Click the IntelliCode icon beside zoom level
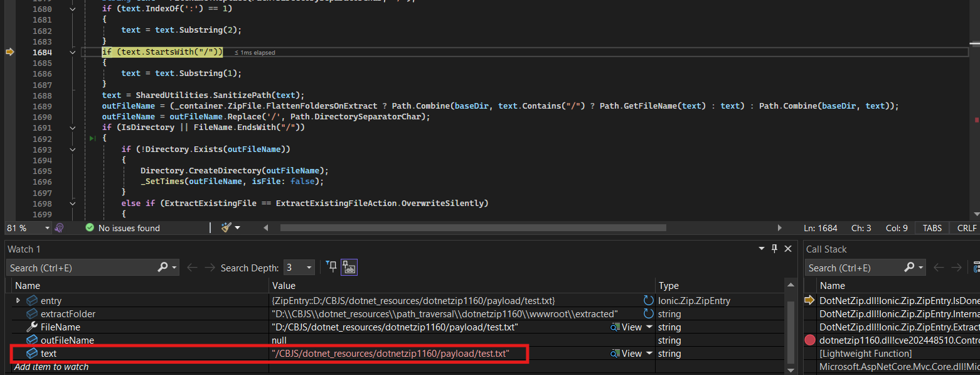 click(60, 228)
